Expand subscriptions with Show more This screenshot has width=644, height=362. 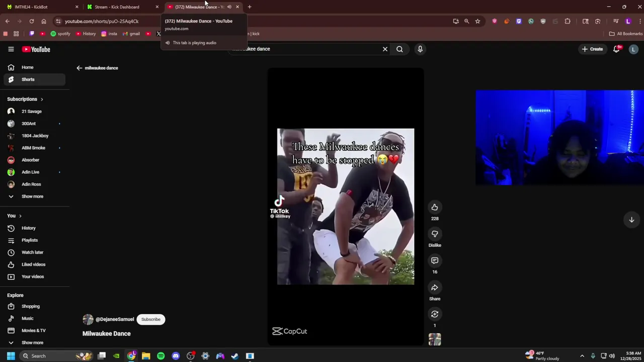tap(34, 197)
